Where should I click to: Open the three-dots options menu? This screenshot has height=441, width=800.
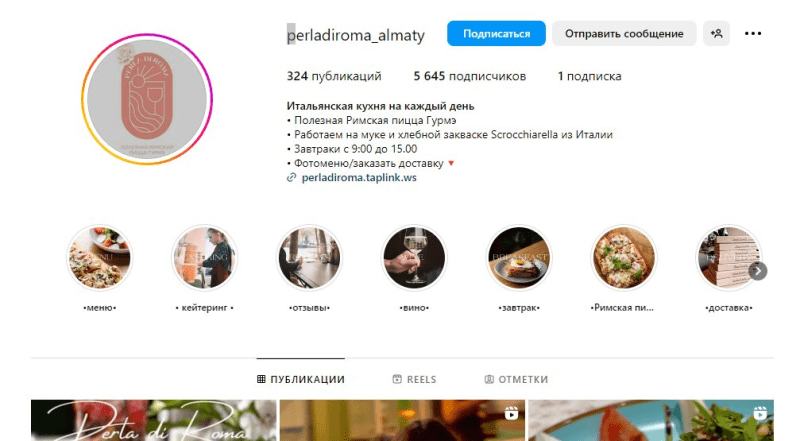pos(753,34)
